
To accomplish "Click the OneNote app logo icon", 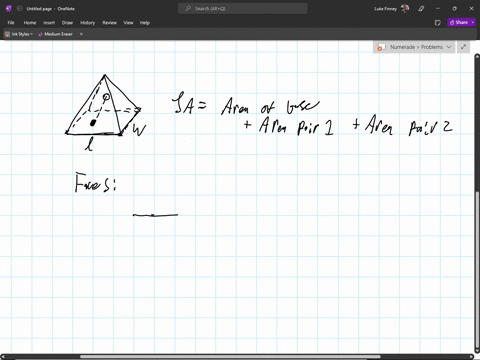I will point(8,9).
